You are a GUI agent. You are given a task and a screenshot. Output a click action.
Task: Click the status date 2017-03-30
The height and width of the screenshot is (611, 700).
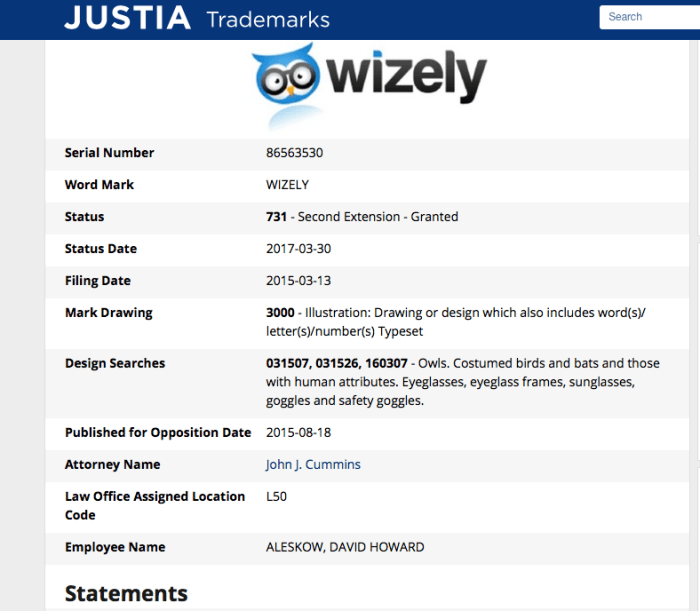[298, 249]
